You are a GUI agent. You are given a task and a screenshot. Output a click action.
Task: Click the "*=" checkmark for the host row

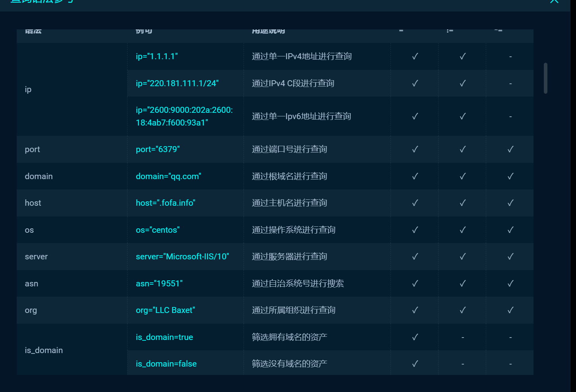[510, 203]
